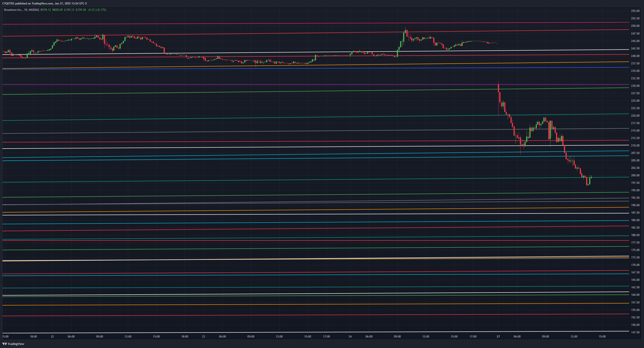
Task: Click the TradingView logo at bottom left
Action: point(13,344)
